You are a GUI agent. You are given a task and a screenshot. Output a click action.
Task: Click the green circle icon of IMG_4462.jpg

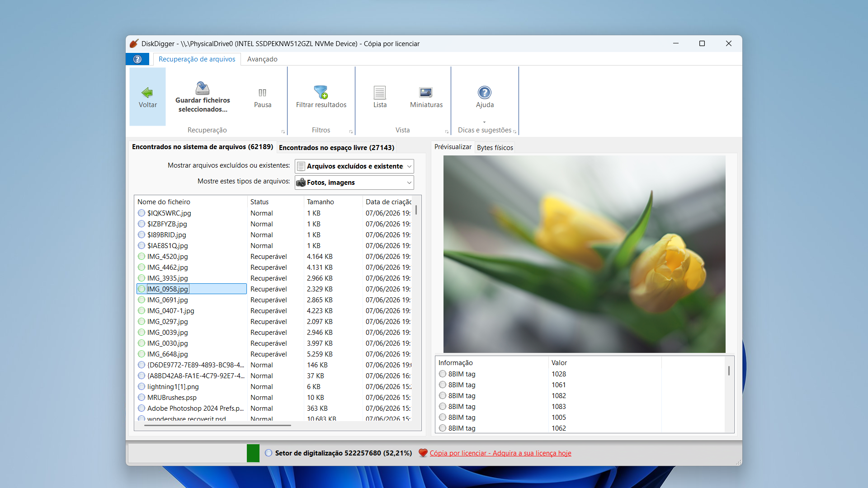click(142, 267)
